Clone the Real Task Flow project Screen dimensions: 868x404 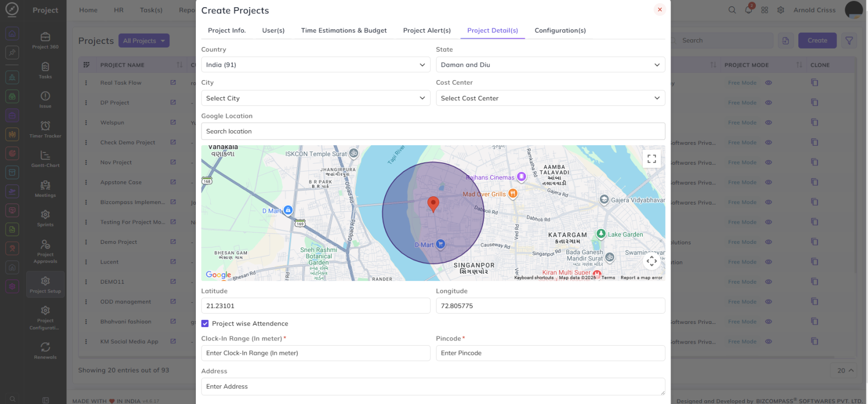(814, 83)
